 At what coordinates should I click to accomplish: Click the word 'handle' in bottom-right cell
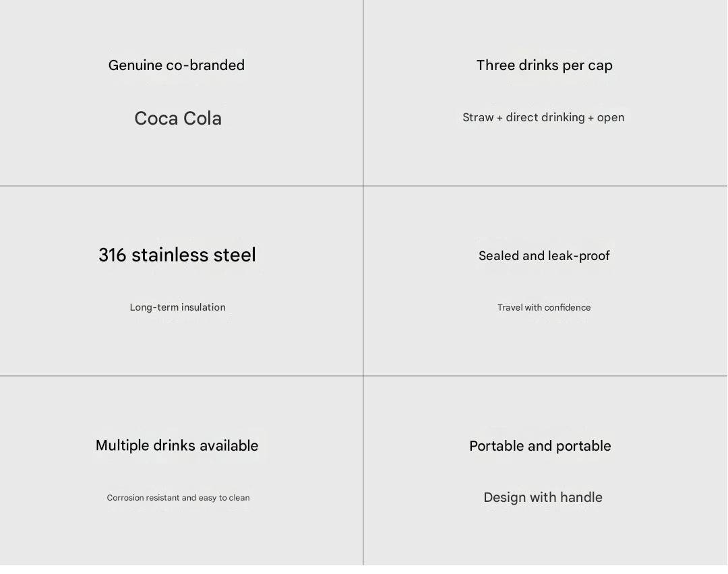click(581, 497)
